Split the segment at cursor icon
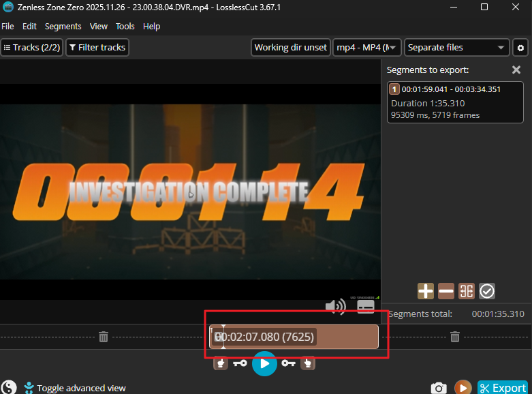 [x=466, y=291]
